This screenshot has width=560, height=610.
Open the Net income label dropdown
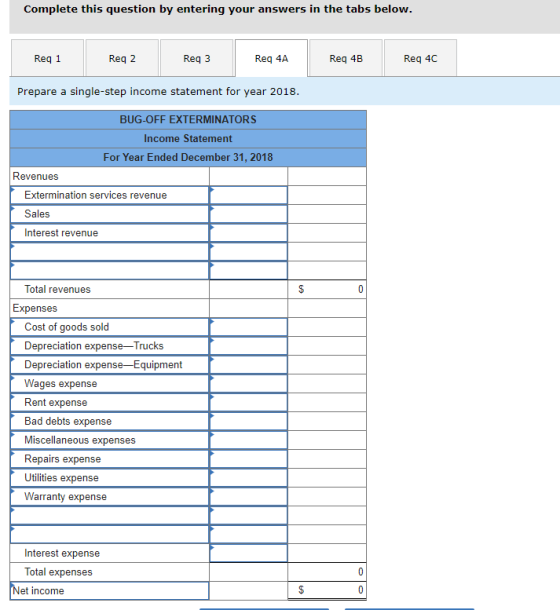pos(110,591)
